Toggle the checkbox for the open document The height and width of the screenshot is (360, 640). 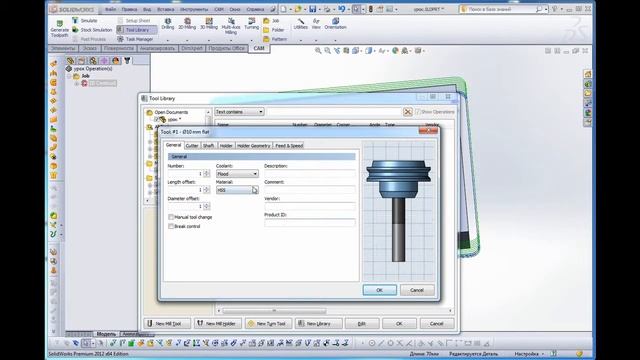coord(156,120)
